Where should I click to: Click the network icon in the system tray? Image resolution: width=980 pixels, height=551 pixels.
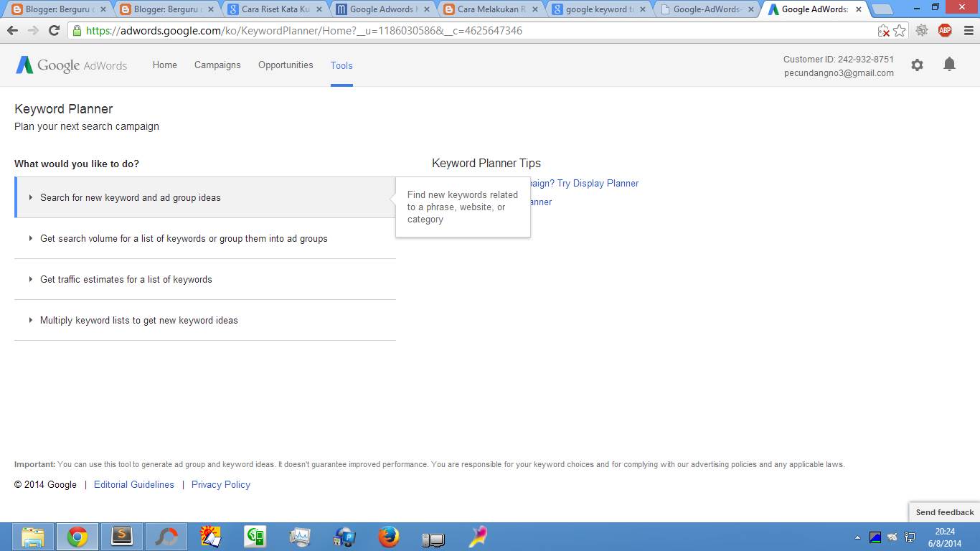[910, 537]
